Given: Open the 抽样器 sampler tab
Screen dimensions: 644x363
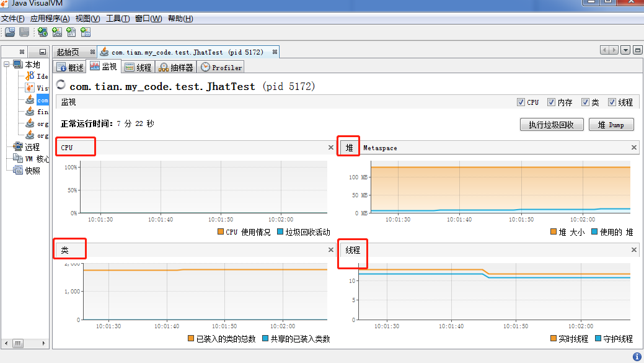Looking at the screenshot, I should [x=176, y=68].
